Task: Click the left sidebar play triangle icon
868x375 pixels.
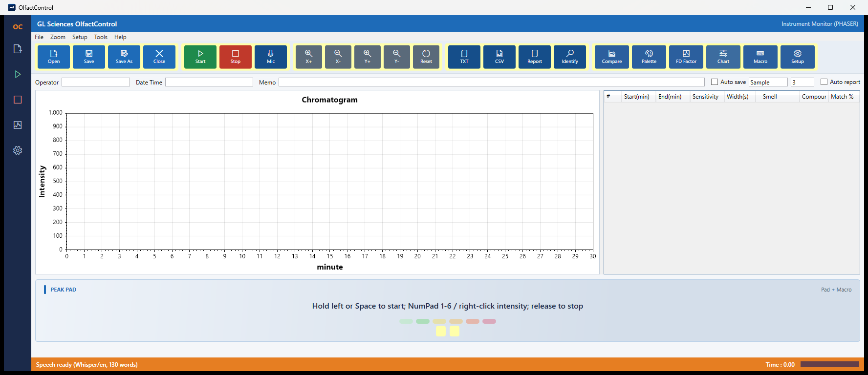Action: 18,74
